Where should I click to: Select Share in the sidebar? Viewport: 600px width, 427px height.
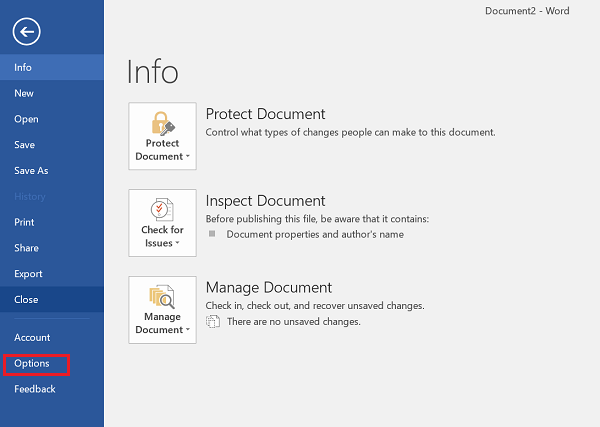point(52,248)
